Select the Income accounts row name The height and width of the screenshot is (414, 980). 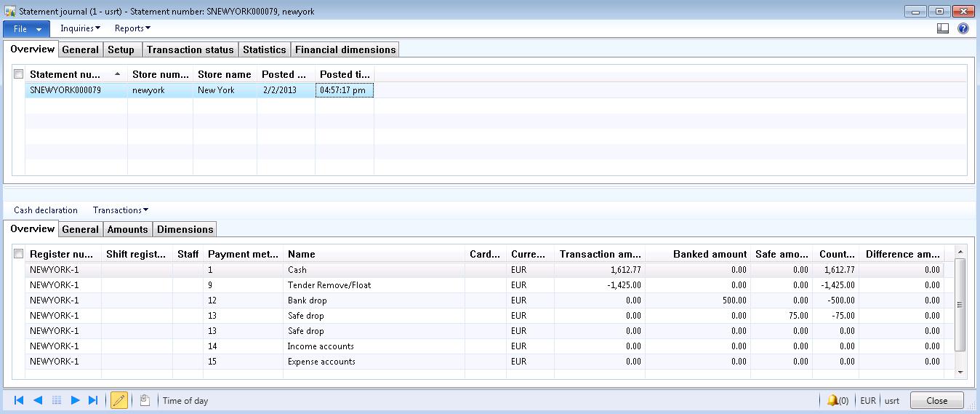pyautogui.click(x=374, y=346)
